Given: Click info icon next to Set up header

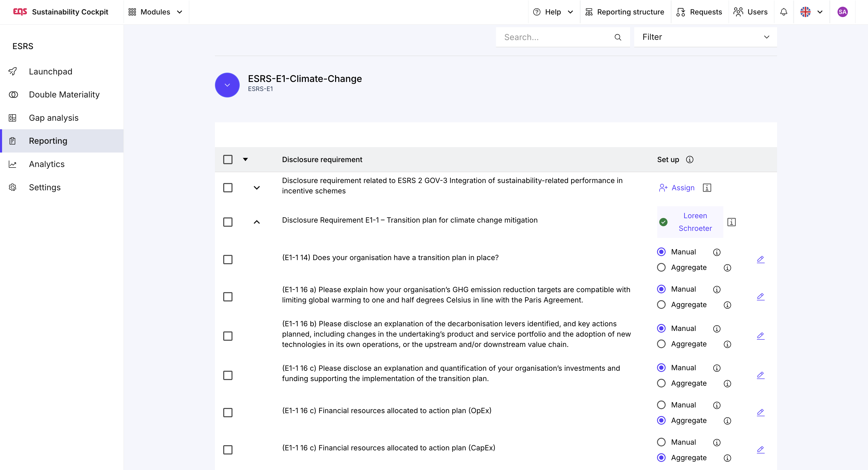Looking at the screenshot, I should coord(689,160).
